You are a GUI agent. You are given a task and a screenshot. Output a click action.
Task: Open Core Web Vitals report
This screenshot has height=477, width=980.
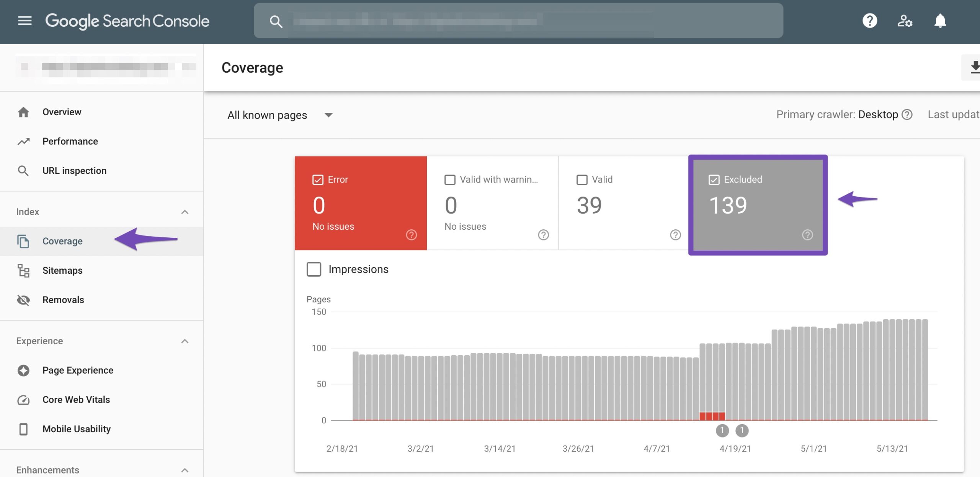[x=76, y=399]
